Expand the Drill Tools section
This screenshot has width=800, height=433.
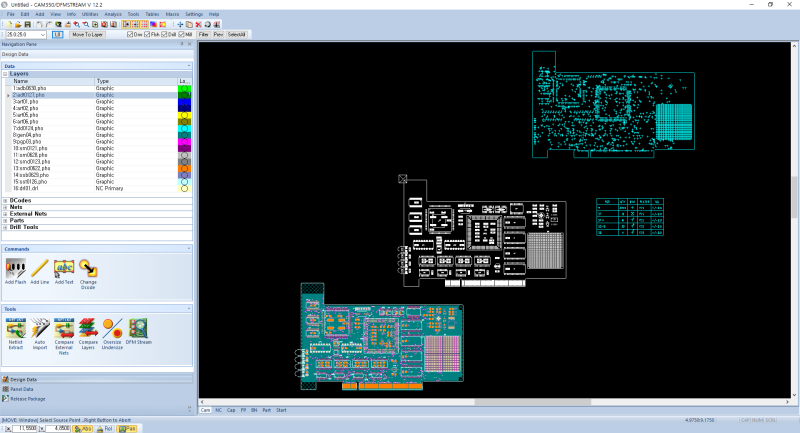point(5,227)
